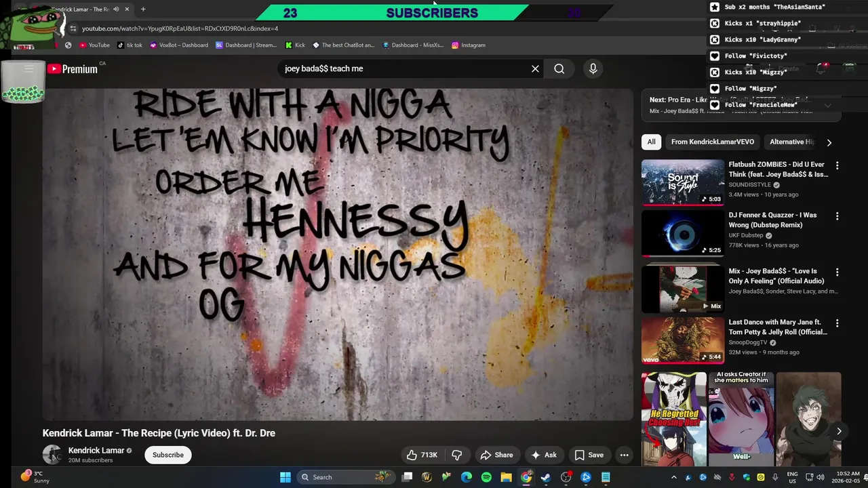Image resolution: width=868 pixels, height=488 pixels.
Task: Open VoxBot – Dashboard bookmark
Action: 179,45
